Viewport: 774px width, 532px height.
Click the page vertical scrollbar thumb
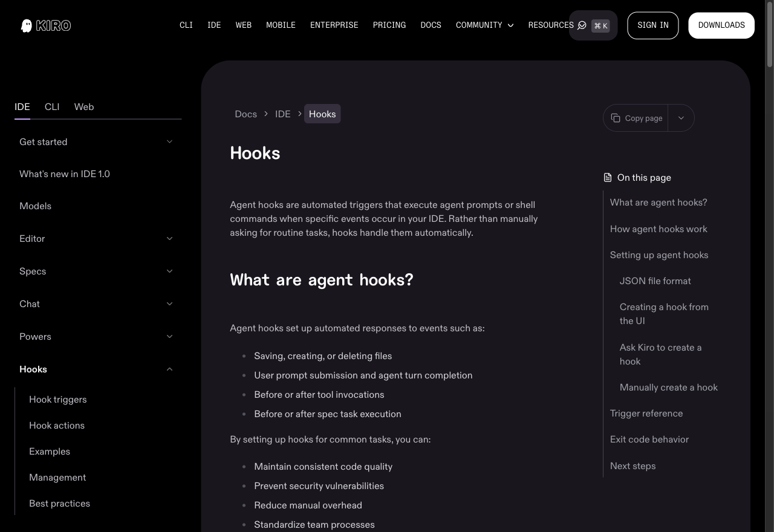770,34
